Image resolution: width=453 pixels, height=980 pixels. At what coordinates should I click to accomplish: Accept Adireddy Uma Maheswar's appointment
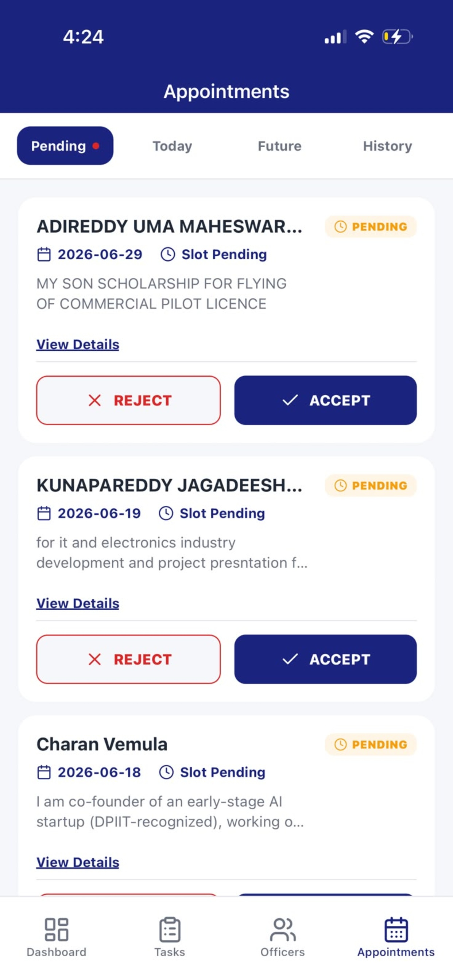325,400
